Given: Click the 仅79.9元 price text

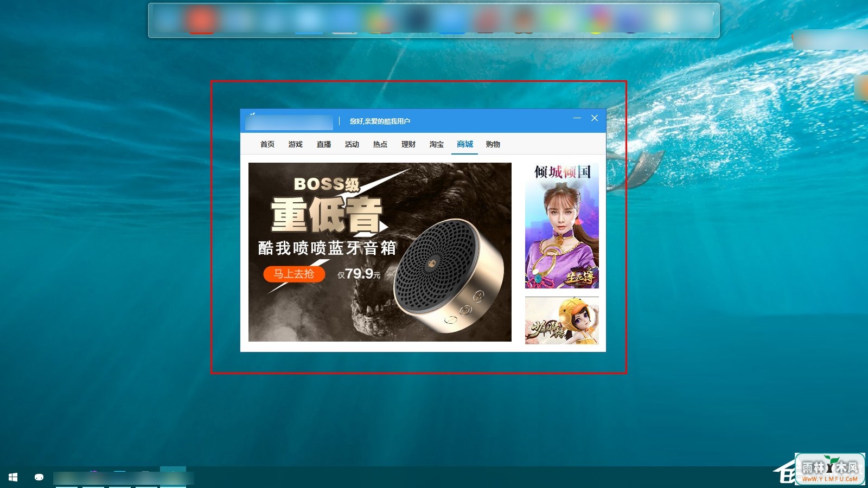Looking at the screenshot, I should pyautogui.click(x=359, y=274).
